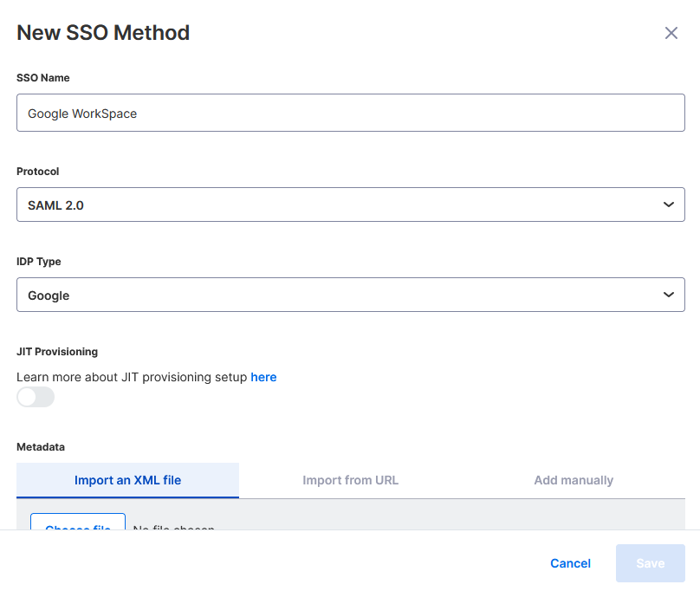The image size is (700, 591).
Task: Switch to the Import from URL tab
Action: click(x=350, y=479)
